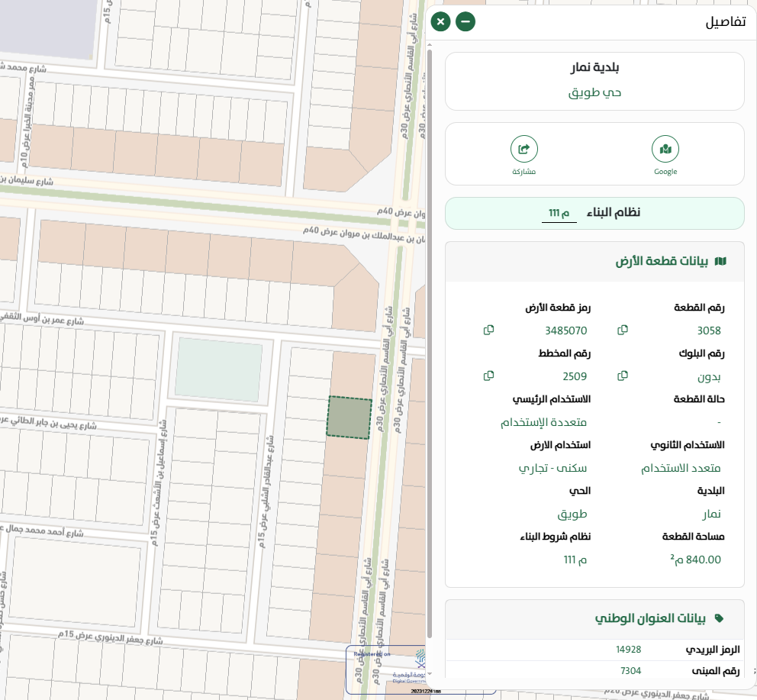The height and width of the screenshot is (700, 757).
Task: Minimize the تفاصيل details panel
Action: (465, 21)
